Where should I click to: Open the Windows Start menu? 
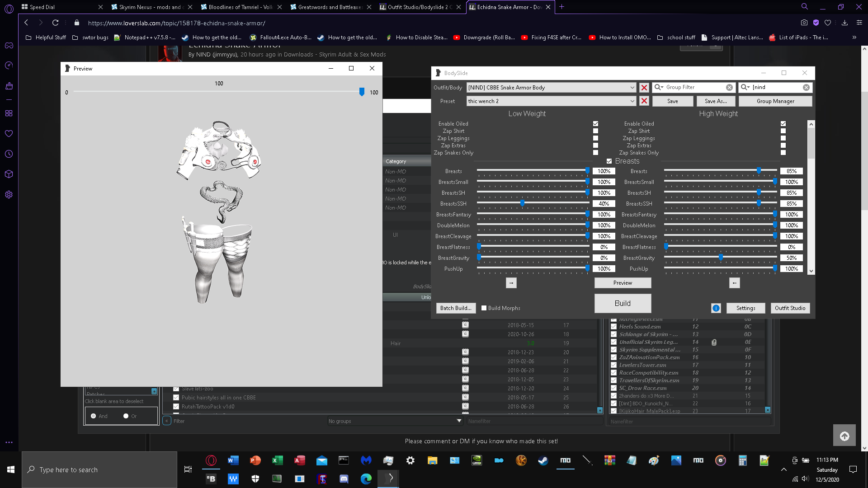11,469
